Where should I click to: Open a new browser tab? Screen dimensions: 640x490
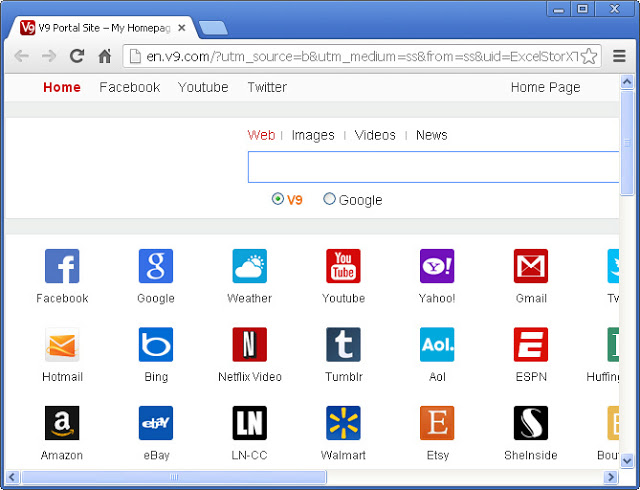(212, 28)
